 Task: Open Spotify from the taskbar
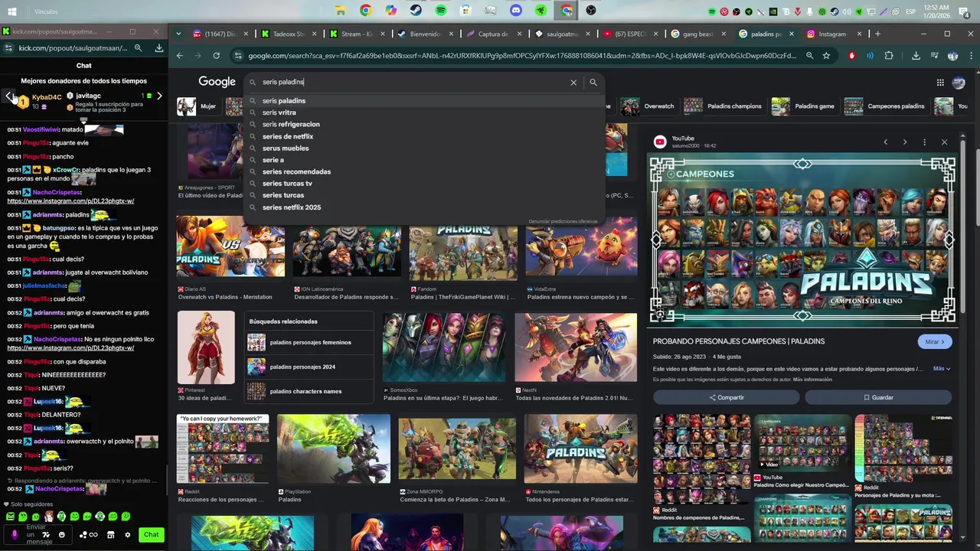pyautogui.click(x=441, y=11)
